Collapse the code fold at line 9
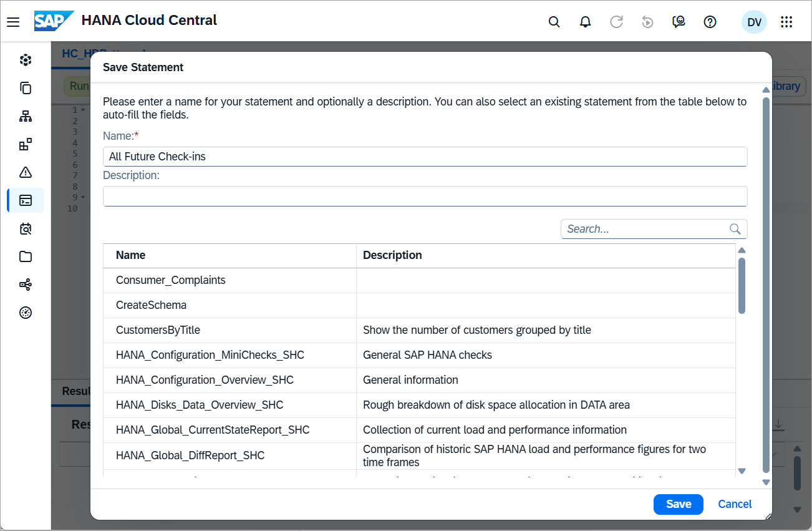Viewport: 812px width, 531px height. click(83, 198)
